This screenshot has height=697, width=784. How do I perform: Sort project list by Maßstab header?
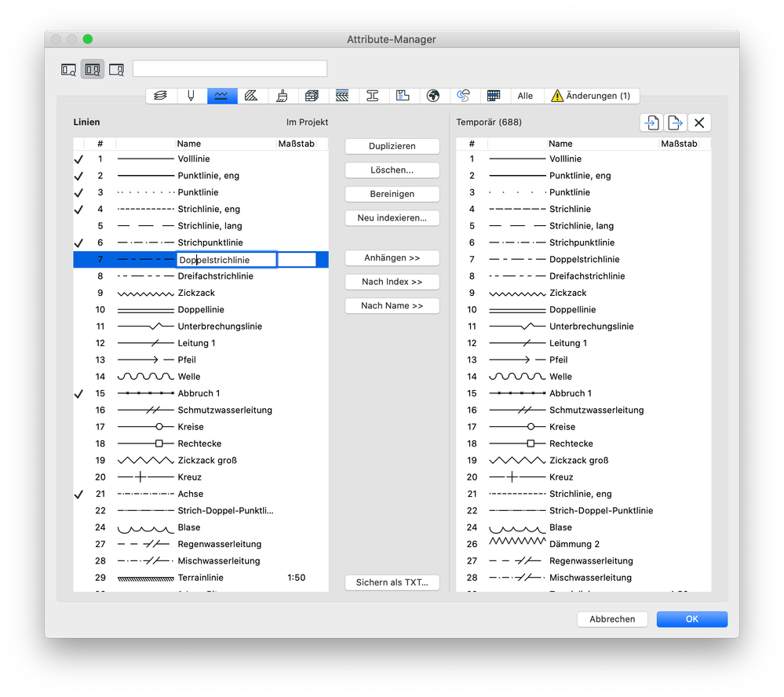pos(296,144)
